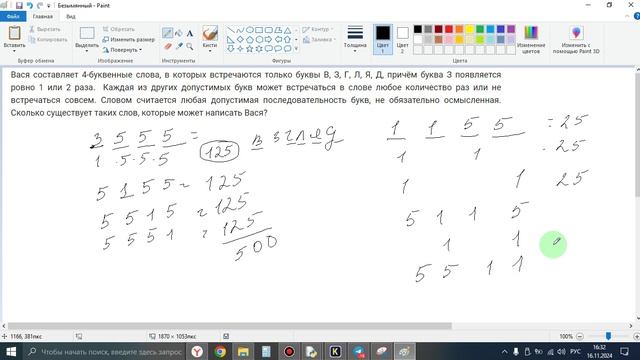Expand the Paste (Вставить) dropdown arrow
640x360 pixels.
(x=14, y=51)
